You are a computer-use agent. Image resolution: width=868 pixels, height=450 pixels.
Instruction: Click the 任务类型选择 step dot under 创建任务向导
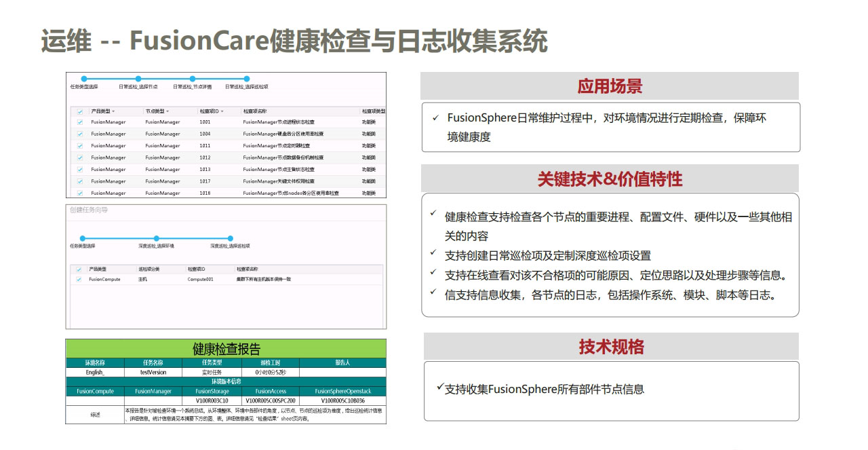coord(83,238)
